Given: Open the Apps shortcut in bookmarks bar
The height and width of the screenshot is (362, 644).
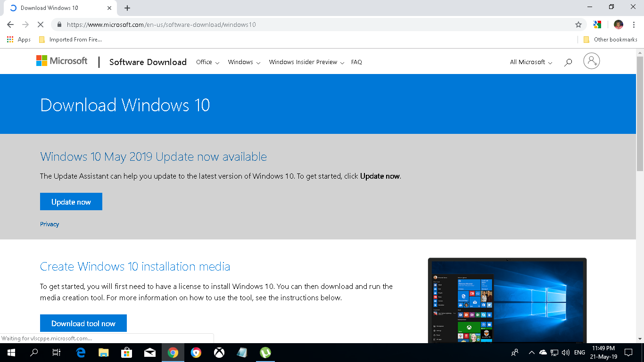Looking at the screenshot, I should [x=19, y=40].
